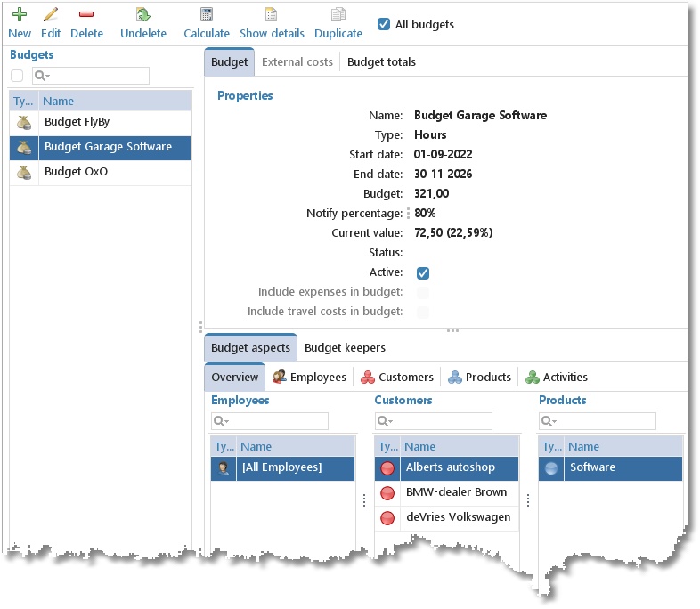Open the Employees aspect tab
This screenshot has height=609, width=700.
point(309,378)
